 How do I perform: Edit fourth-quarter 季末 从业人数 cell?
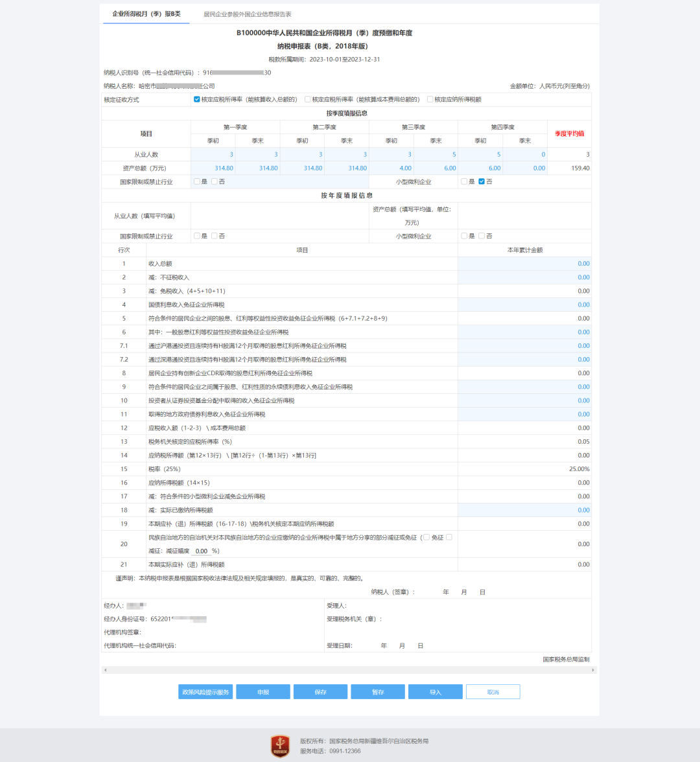525,154
